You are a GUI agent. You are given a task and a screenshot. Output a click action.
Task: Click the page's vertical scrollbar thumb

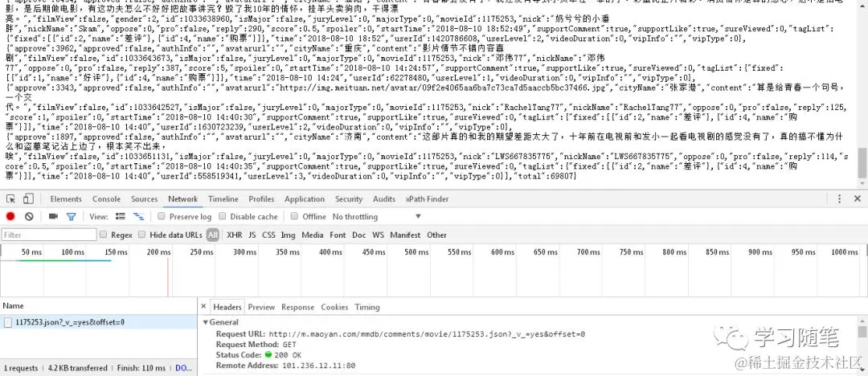point(862,163)
